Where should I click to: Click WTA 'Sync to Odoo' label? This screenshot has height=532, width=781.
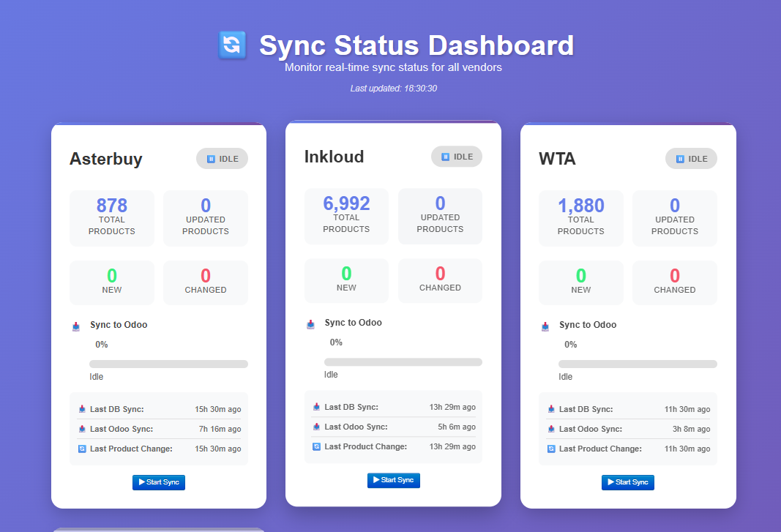pyautogui.click(x=588, y=325)
